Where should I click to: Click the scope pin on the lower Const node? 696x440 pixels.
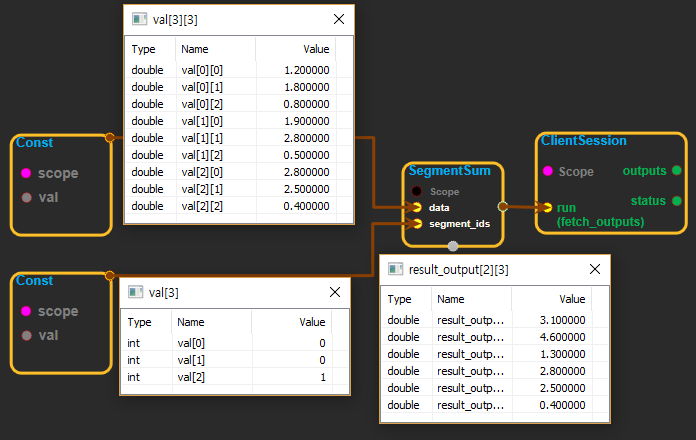tap(27, 311)
